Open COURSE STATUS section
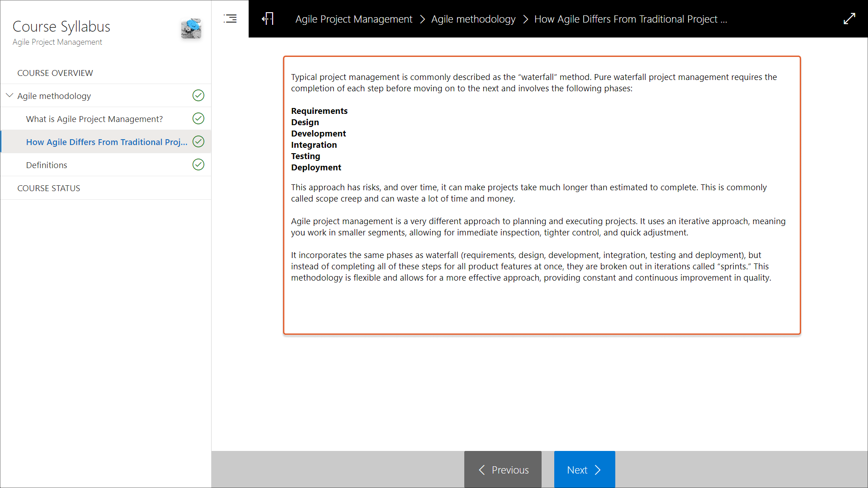Screen dimensions: 868x488 tap(49, 188)
